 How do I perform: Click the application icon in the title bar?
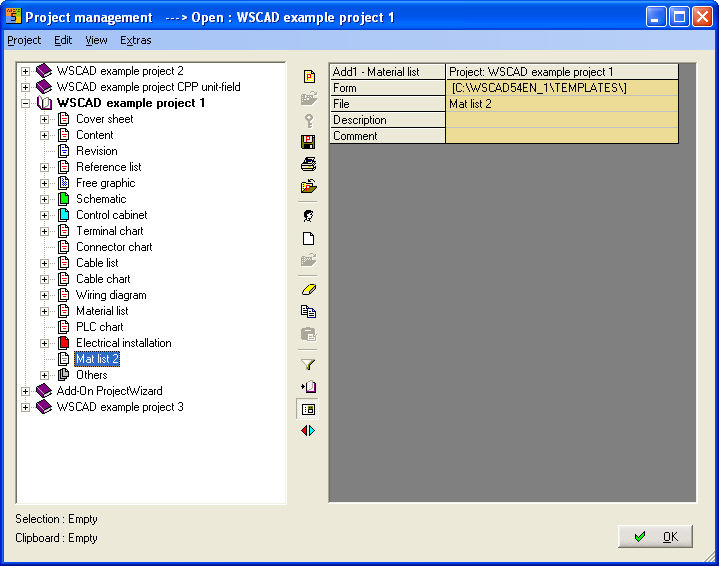pyautogui.click(x=13, y=17)
